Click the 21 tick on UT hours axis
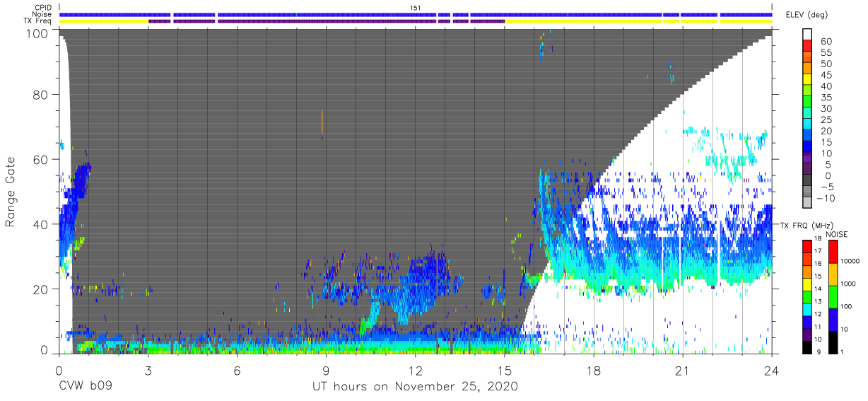 (x=682, y=371)
